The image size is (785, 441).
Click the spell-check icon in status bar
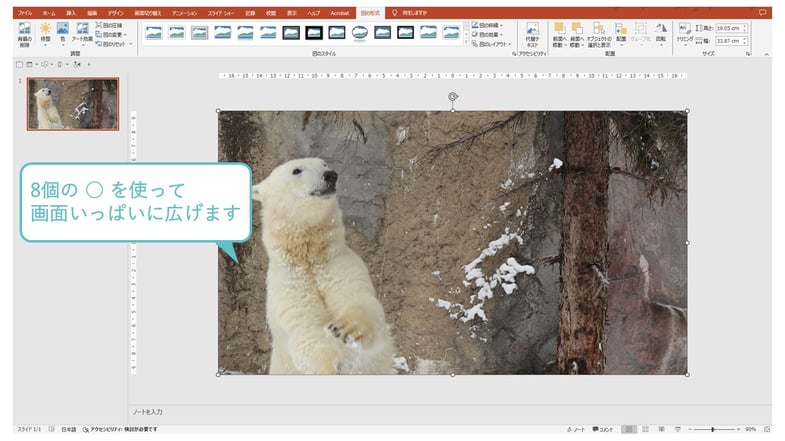click(52, 429)
